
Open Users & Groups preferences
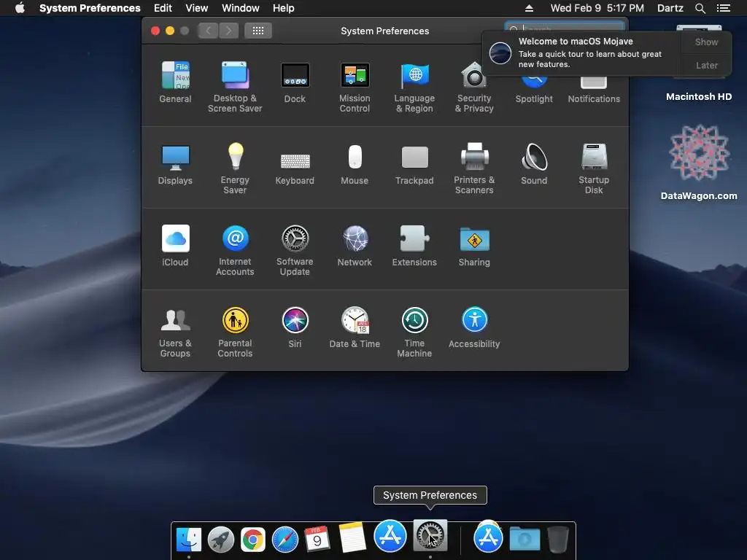click(x=175, y=332)
